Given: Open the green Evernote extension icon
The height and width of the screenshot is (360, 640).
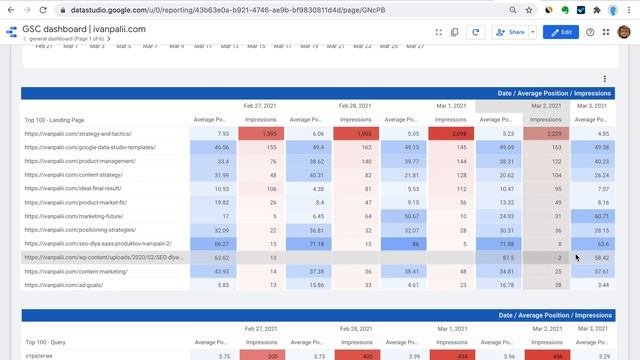Looking at the screenshot, I should (x=565, y=10).
